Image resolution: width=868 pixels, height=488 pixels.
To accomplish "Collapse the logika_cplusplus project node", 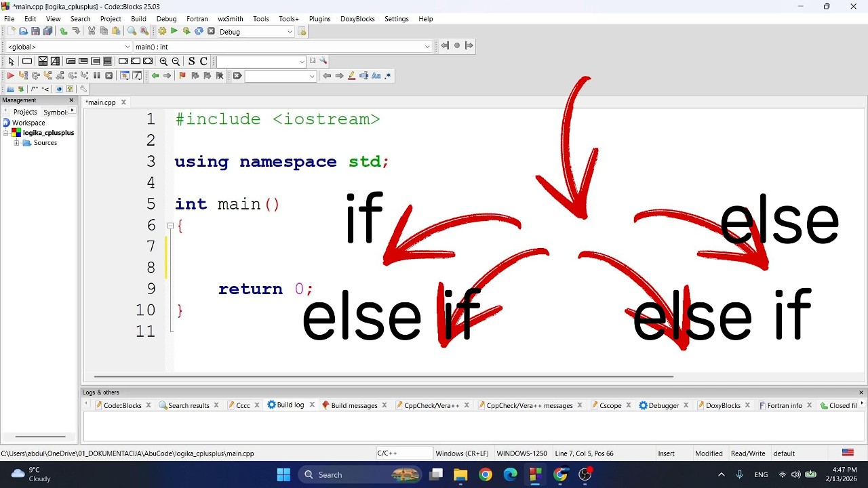I will click(x=5, y=133).
